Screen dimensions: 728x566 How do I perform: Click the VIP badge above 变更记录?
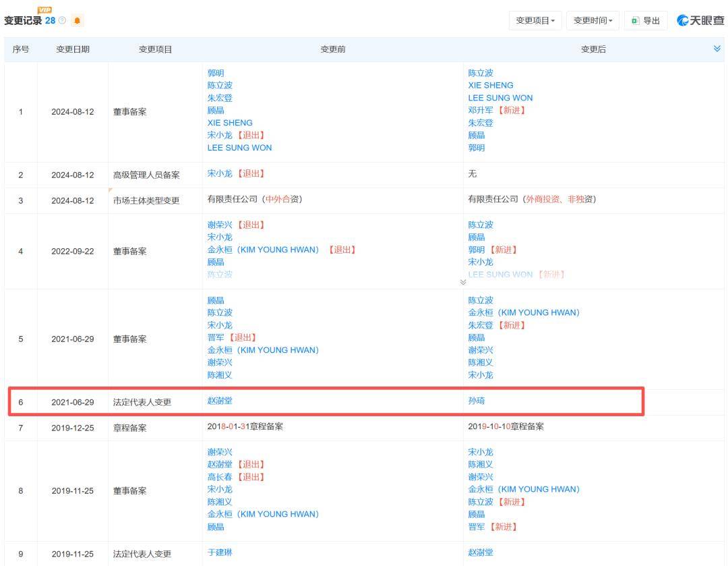pyautogui.click(x=44, y=9)
